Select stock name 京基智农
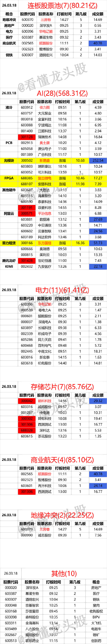This screenshot has height=644, width=107. click(32, 605)
